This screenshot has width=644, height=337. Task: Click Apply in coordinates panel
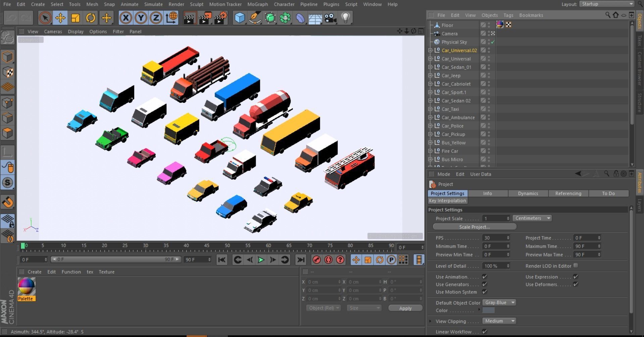405,308
